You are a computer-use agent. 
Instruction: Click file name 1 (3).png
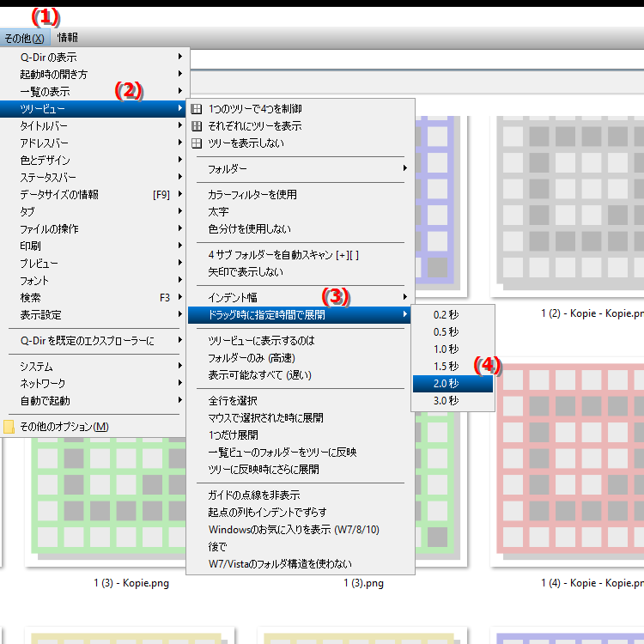click(363, 583)
